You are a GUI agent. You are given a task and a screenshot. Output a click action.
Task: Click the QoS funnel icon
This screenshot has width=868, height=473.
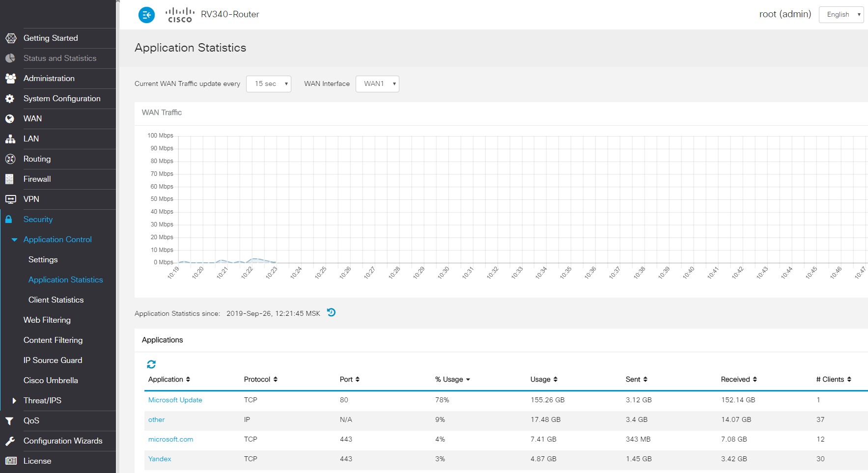pos(9,421)
